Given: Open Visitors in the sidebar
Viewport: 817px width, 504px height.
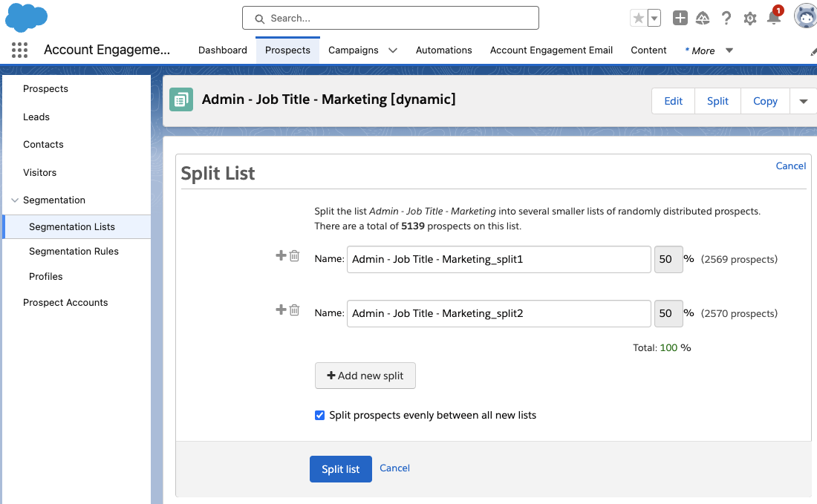Looking at the screenshot, I should 39,172.
